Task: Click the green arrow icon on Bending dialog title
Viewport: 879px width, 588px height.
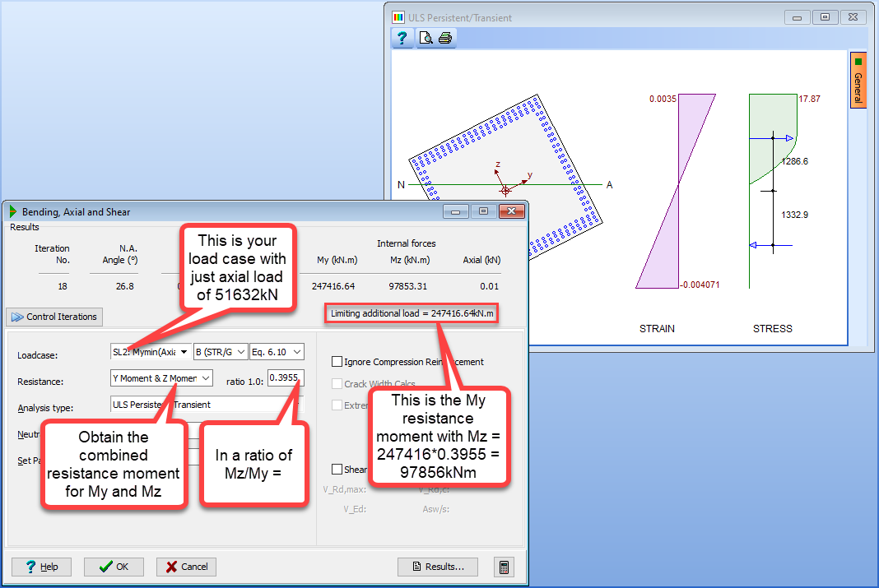Action: 12,211
